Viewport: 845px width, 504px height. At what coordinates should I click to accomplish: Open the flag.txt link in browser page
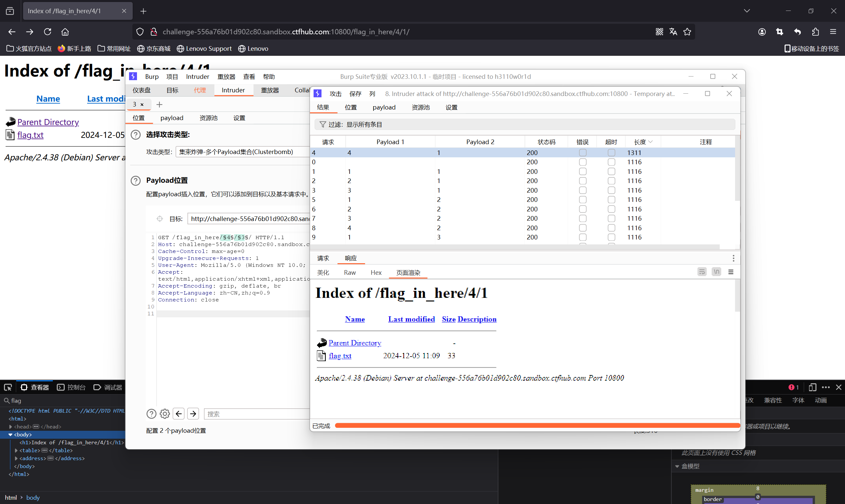(x=30, y=135)
